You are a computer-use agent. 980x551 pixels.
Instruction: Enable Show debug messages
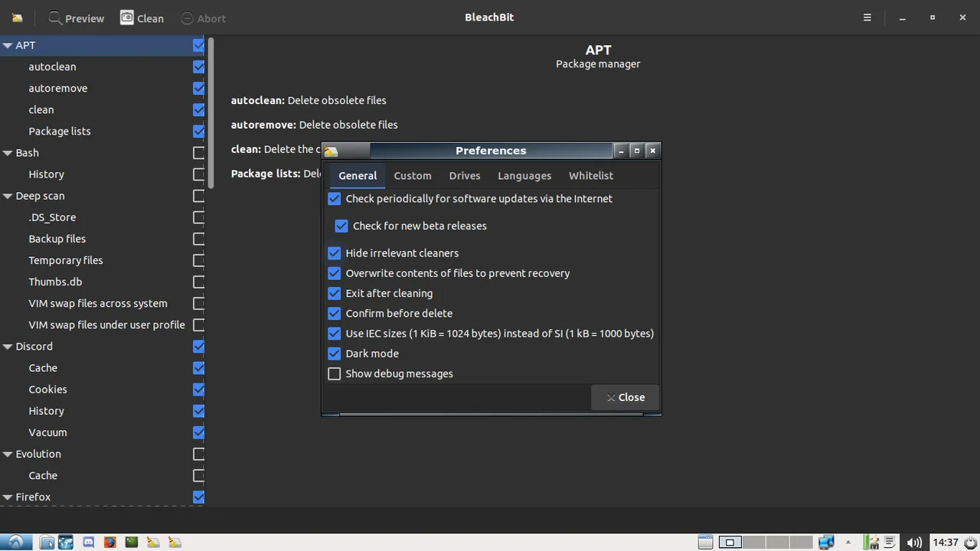click(x=334, y=373)
